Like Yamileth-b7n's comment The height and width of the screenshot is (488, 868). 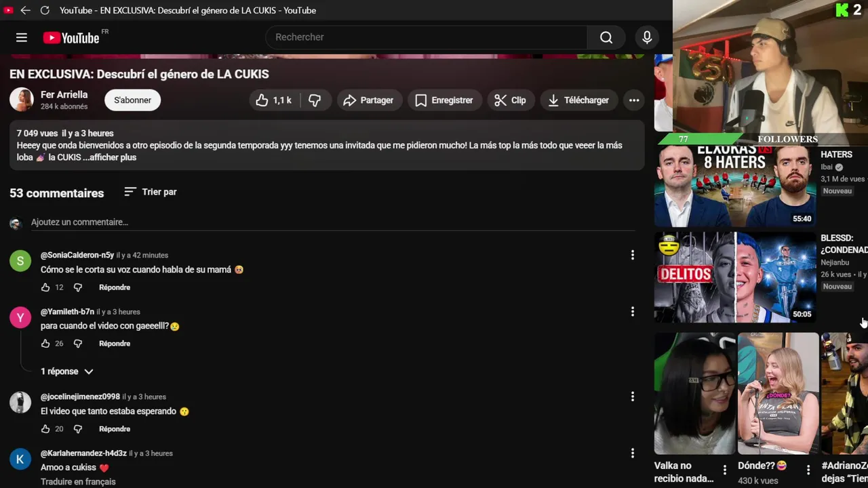pyautogui.click(x=45, y=344)
